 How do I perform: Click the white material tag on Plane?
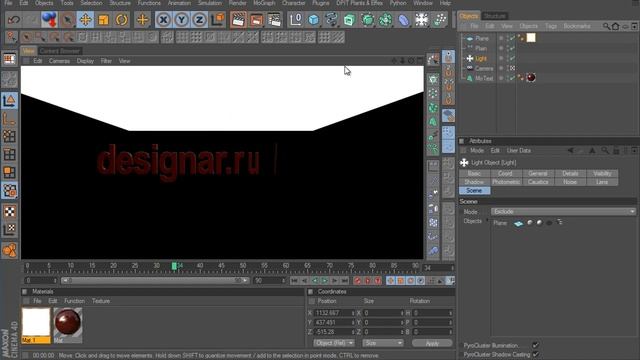click(531, 38)
